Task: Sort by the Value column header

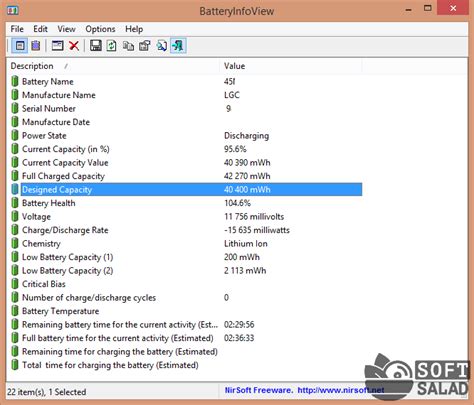Action: click(291, 66)
